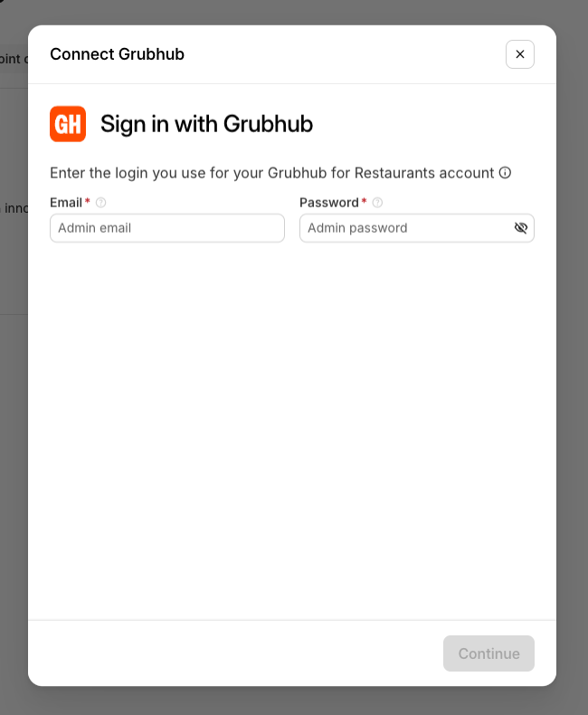Click the login instructions description text
The image size is (588, 715).
271,173
